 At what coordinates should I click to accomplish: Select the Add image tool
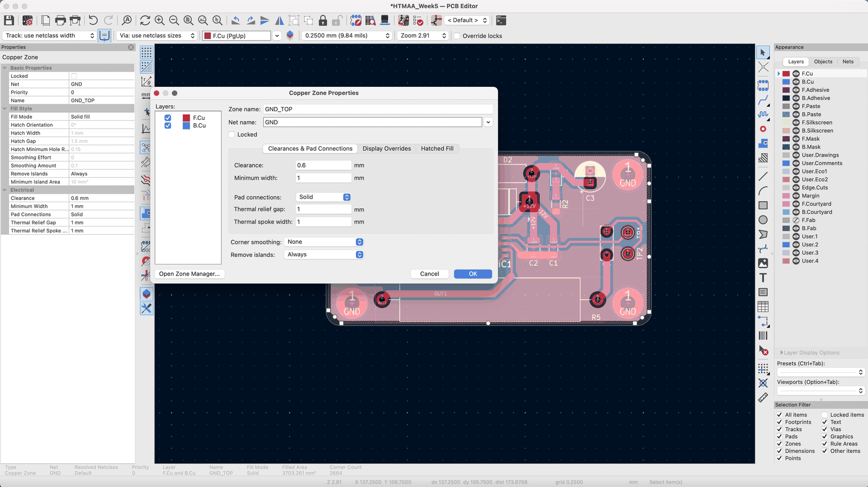763,263
